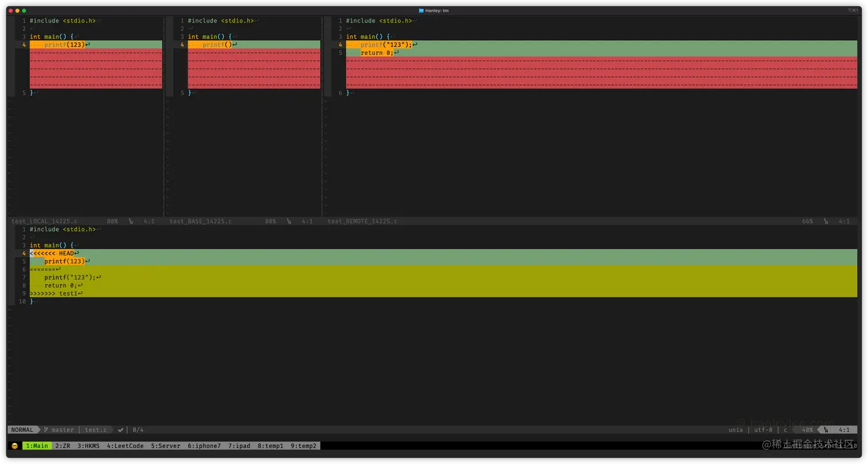Click the NORMAL mode indicator

pyautogui.click(x=22, y=430)
